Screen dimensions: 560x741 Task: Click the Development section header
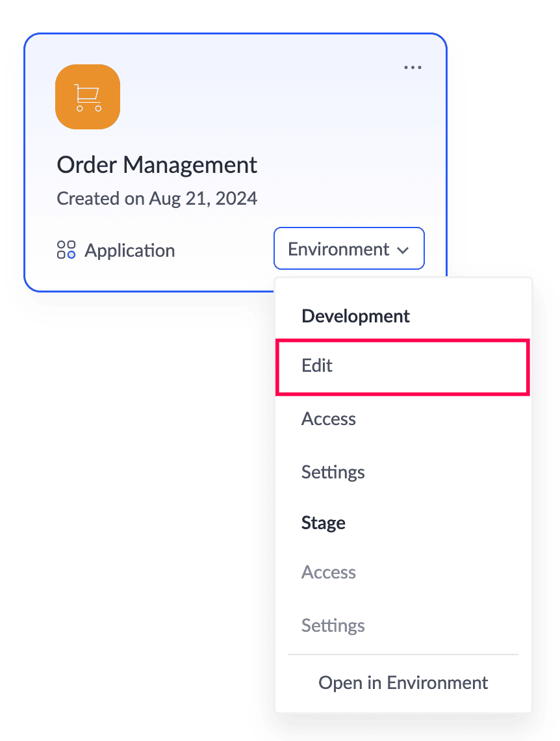click(x=355, y=317)
